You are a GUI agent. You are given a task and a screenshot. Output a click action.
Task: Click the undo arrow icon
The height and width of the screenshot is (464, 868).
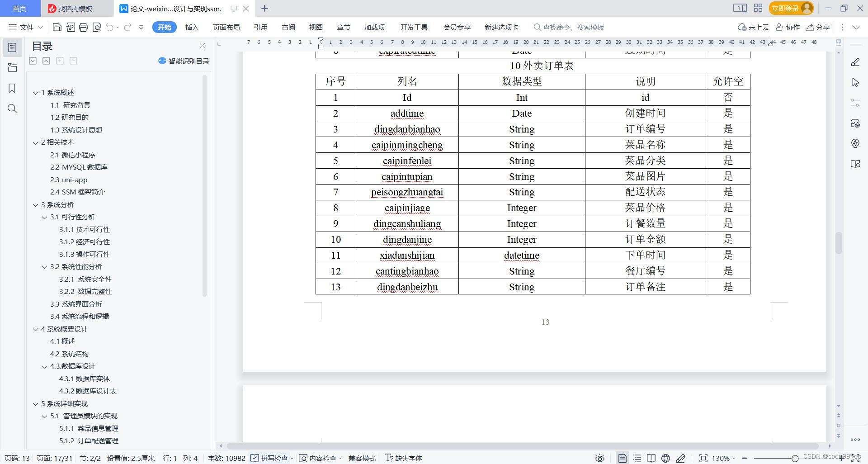click(x=109, y=27)
